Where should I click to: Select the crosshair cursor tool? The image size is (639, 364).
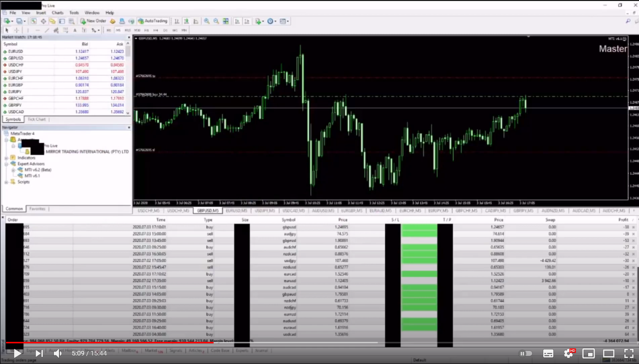pyautogui.click(x=16, y=30)
